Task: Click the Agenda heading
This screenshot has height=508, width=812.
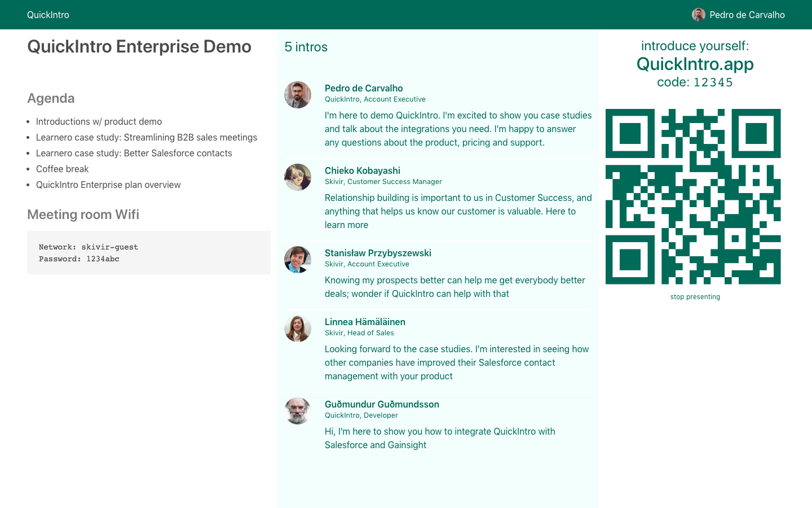Action: [x=51, y=98]
